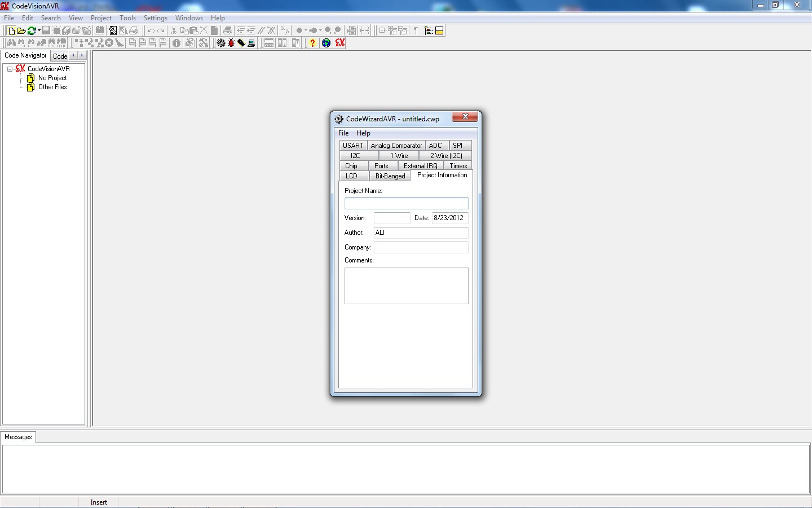Open the Settings menu
Screen dimensions: 812x508
155,18
